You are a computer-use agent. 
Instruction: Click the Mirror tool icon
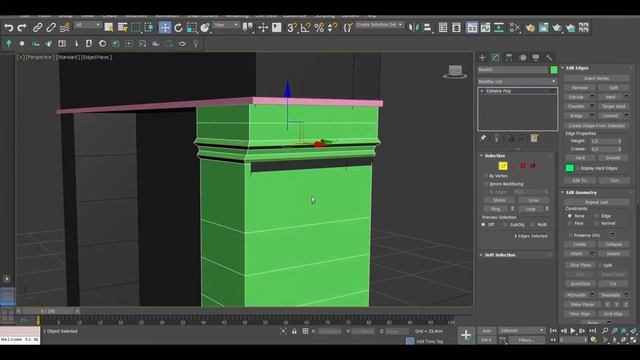pos(413,28)
